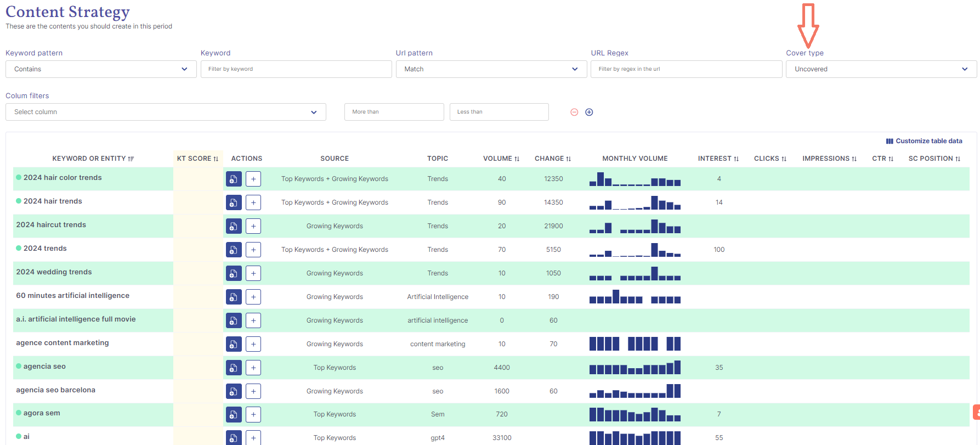Sort by SC Position column header
This screenshot has width=980, height=445.
934,159
